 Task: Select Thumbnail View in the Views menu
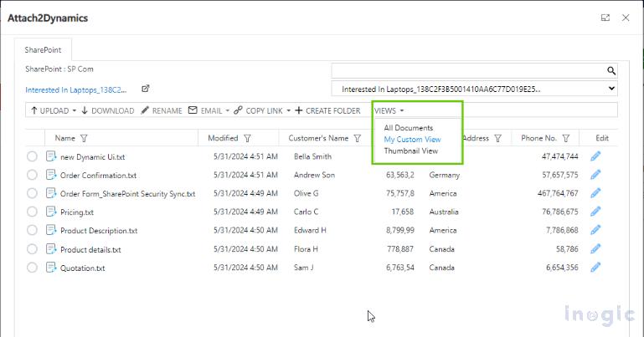click(x=410, y=151)
